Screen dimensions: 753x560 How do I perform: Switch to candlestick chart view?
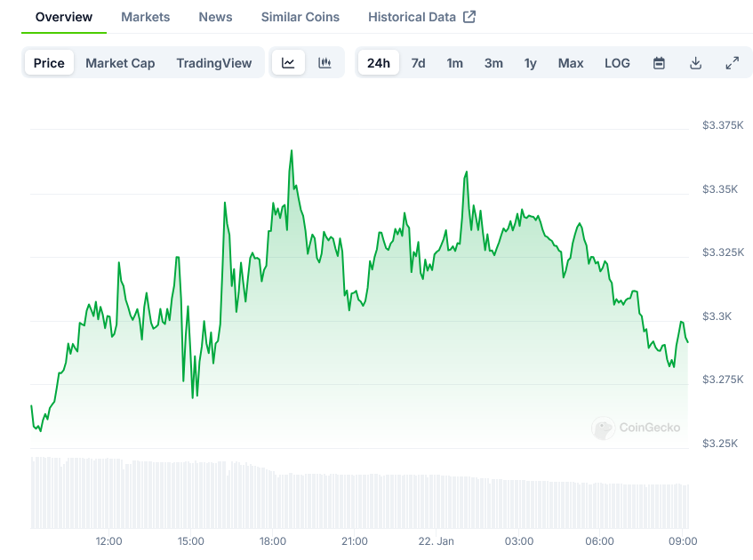[x=324, y=63]
